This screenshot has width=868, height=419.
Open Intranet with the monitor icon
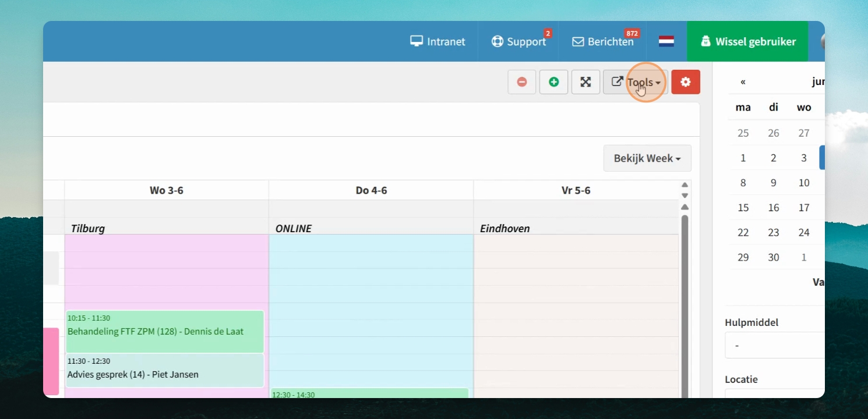(x=437, y=41)
